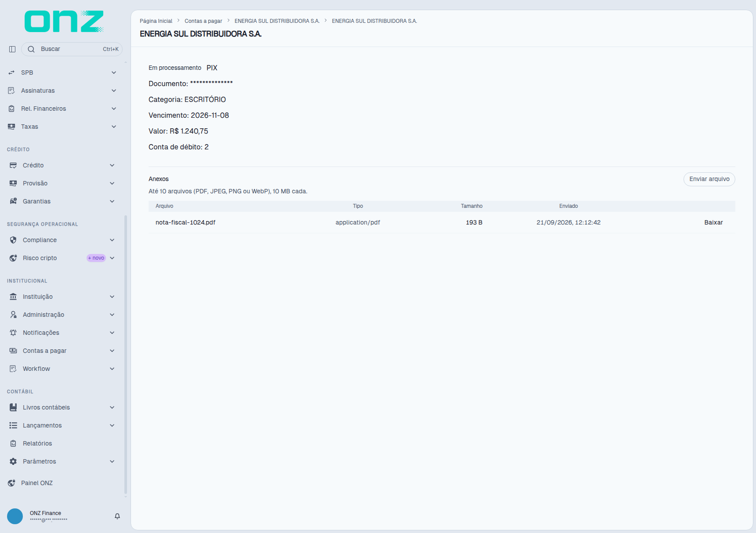Go to Contas a pagar breadcrumb
756x533 pixels.
pos(204,21)
